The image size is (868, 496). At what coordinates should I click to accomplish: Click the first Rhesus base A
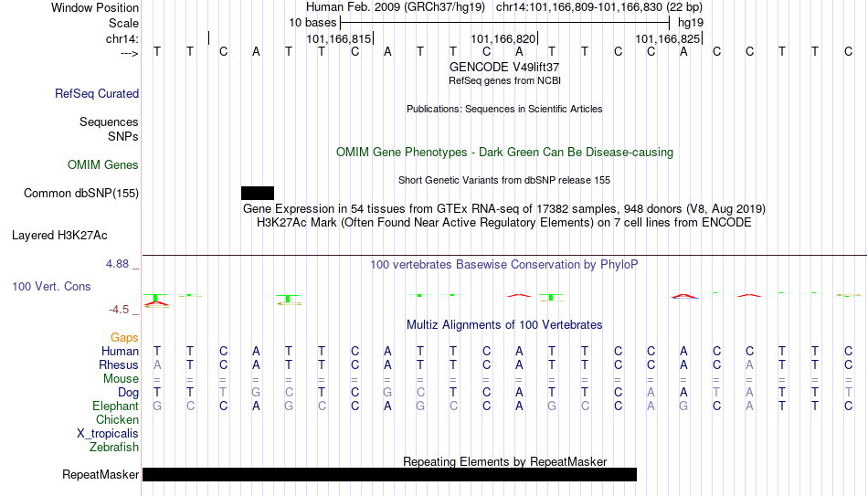(x=157, y=365)
